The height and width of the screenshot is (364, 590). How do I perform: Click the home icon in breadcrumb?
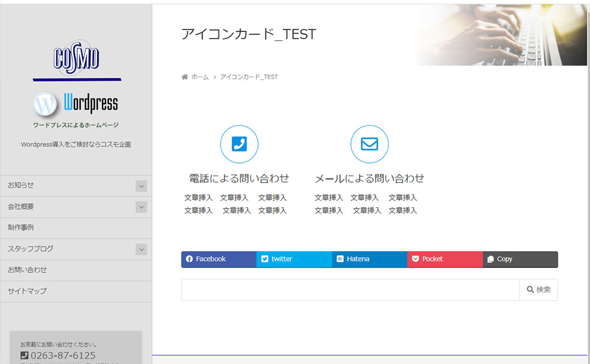185,77
